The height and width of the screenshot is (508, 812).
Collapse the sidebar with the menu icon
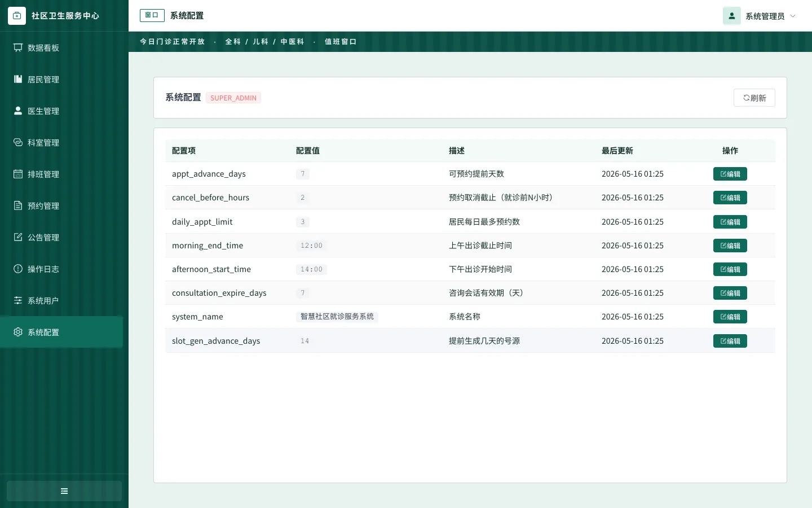tap(64, 491)
